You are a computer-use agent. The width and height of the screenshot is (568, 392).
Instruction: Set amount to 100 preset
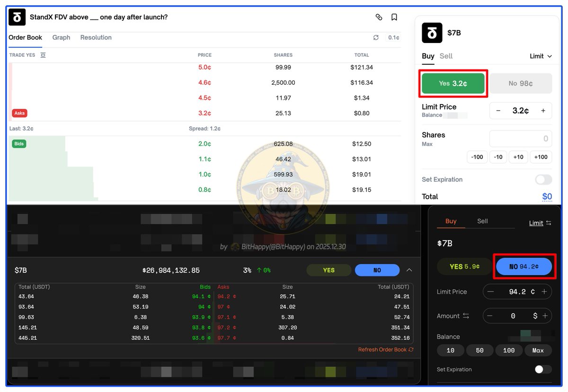click(x=509, y=350)
